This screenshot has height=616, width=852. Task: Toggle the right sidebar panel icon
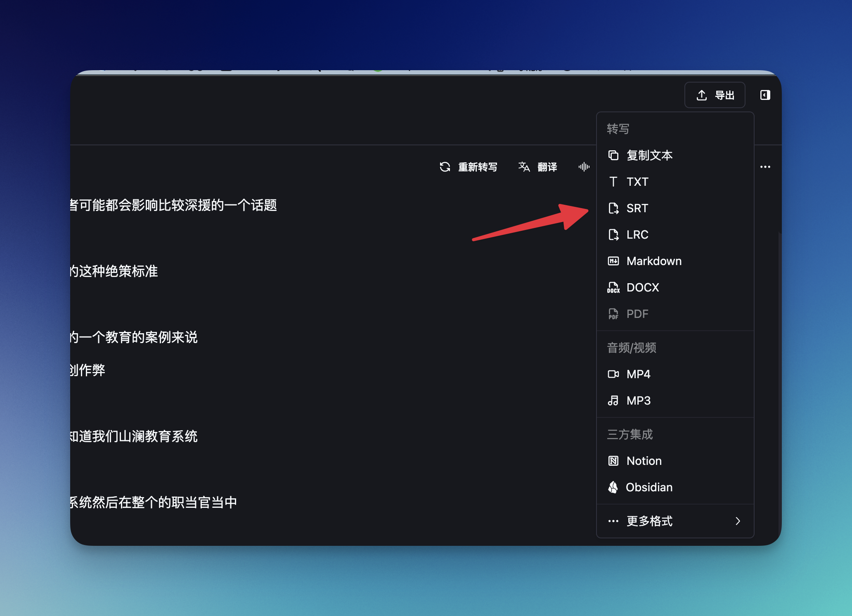(x=765, y=95)
